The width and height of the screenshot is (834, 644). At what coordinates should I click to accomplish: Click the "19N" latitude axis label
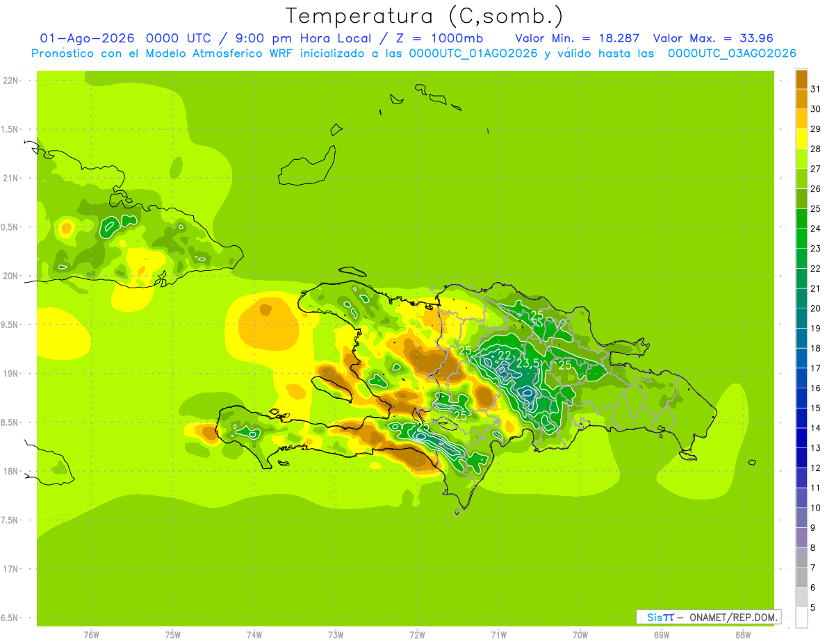[10, 374]
